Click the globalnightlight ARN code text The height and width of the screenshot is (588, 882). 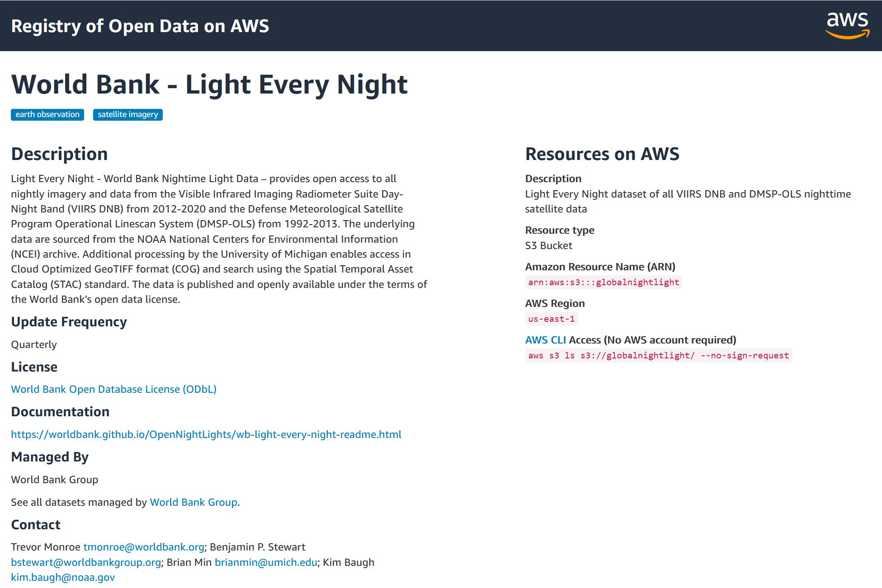click(603, 282)
